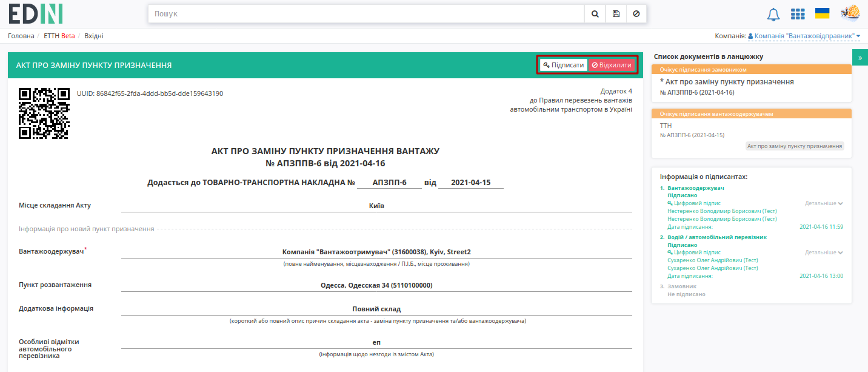Expand Детальніше for Вантажоодержувач signature
868x372 pixels.
point(824,203)
